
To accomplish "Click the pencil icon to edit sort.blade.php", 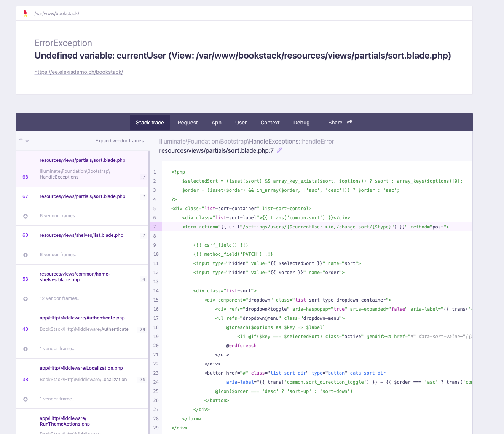I will [x=279, y=150].
